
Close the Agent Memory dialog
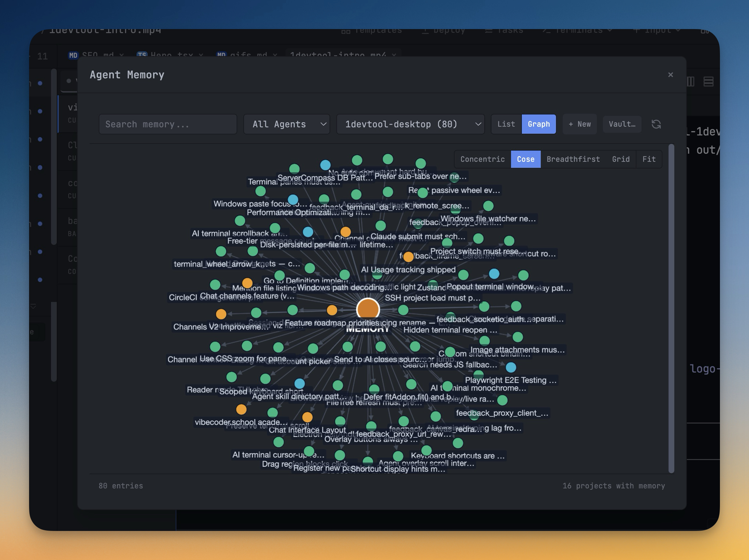pyautogui.click(x=670, y=75)
